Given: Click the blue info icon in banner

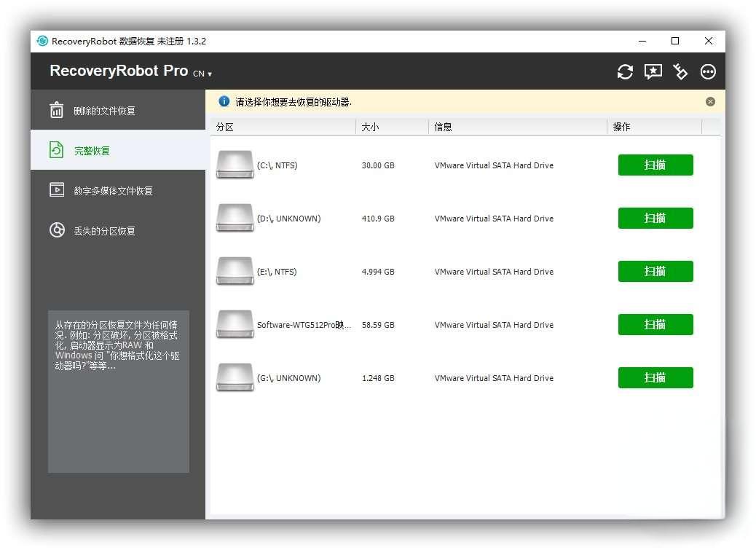Looking at the screenshot, I should pos(224,101).
